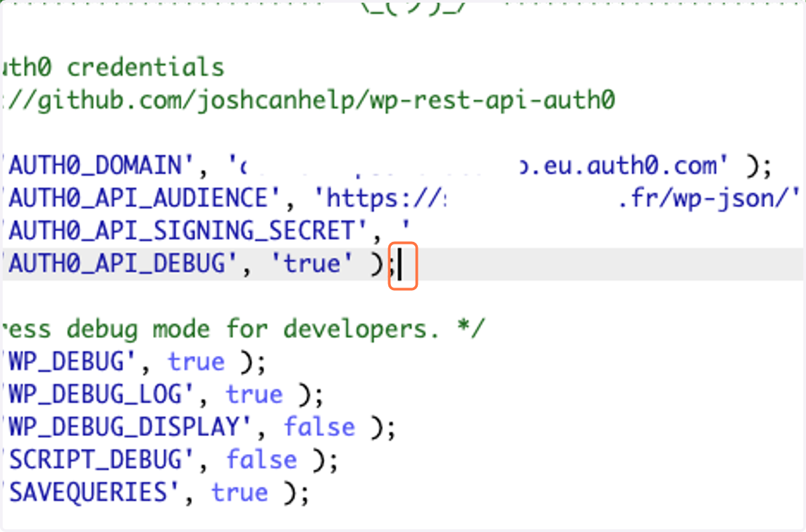
Task: Click the true value on SAVEQUERIES line
Action: click(x=240, y=494)
